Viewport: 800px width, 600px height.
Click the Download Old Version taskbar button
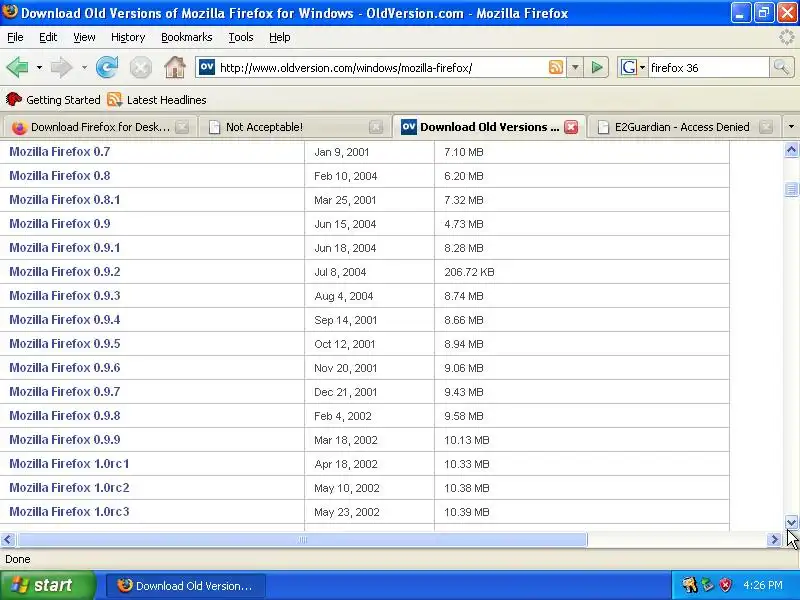[x=186, y=585]
